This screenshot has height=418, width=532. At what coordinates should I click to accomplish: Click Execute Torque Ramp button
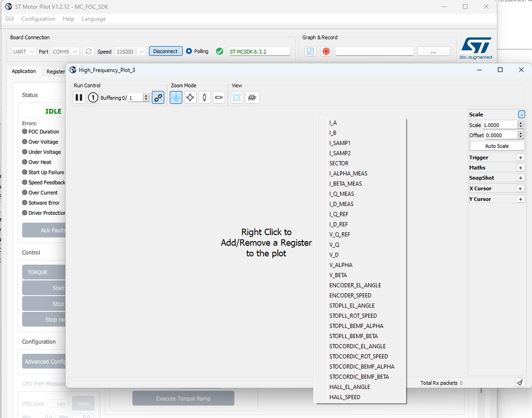(183, 398)
